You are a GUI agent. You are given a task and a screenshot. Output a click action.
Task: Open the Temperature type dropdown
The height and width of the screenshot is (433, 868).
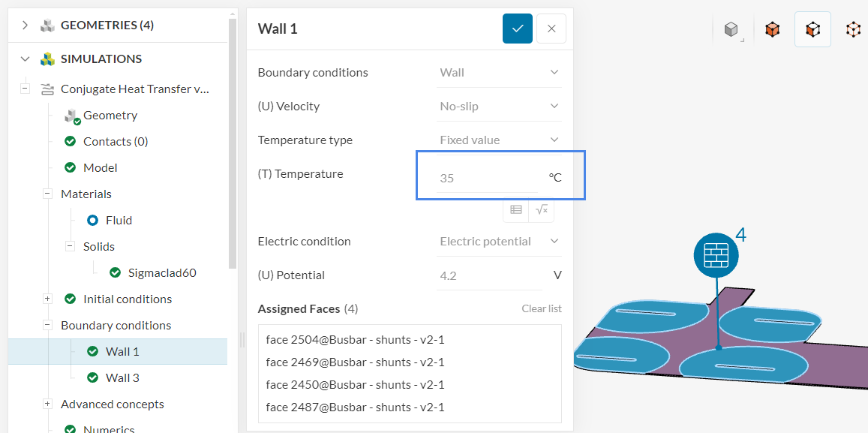[x=500, y=140]
